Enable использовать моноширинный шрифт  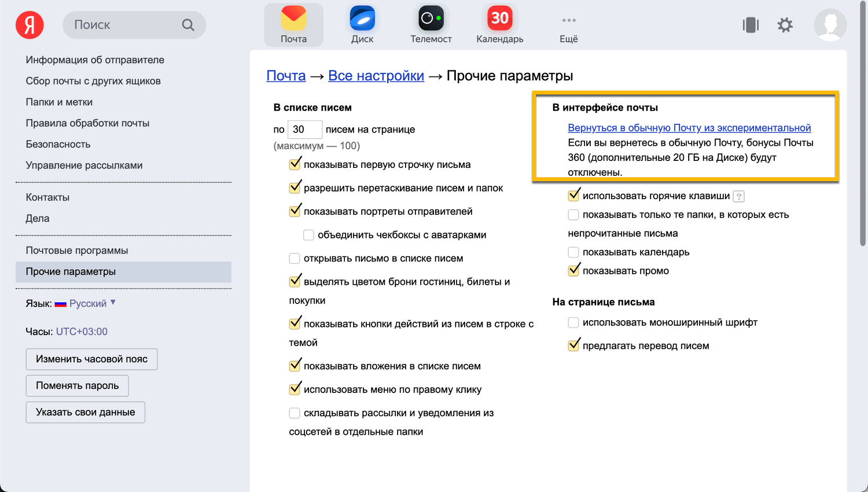(x=573, y=322)
